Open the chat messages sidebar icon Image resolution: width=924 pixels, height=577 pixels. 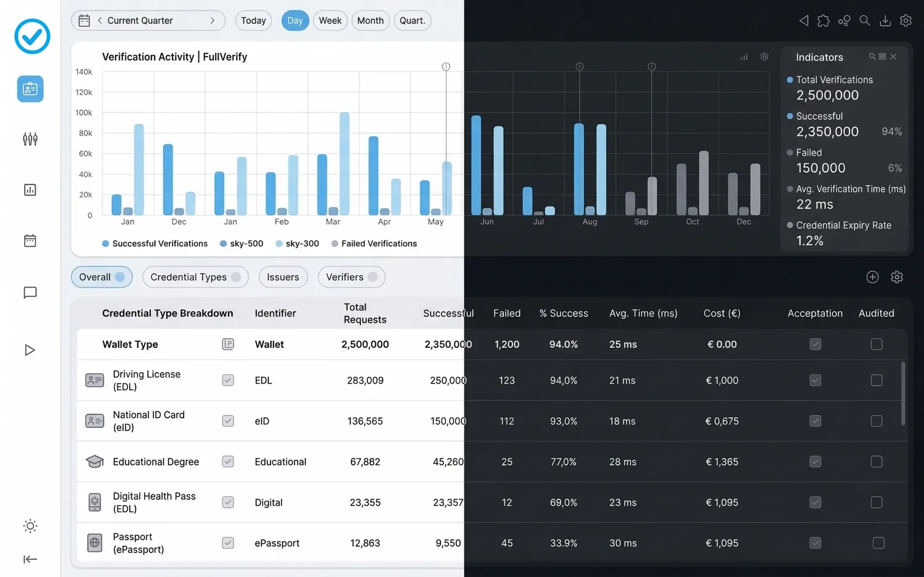pos(30,293)
